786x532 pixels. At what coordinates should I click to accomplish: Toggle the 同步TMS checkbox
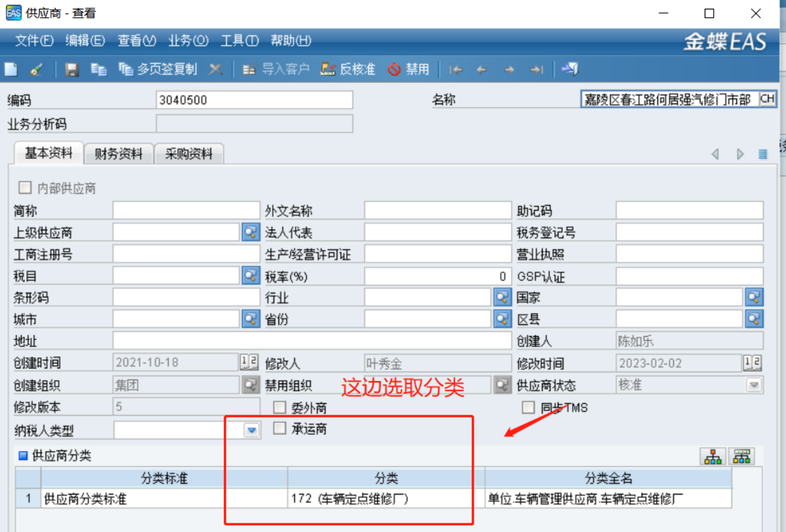point(528,407)
